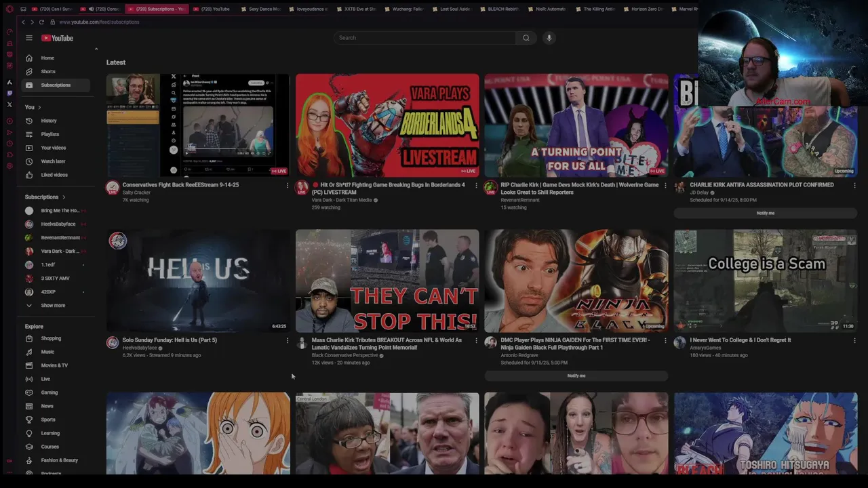The width and height of the screenshot is (868, 488).
Task: Switch to the '(720) YouTube' tab
Action: click(x=212, y=9)
